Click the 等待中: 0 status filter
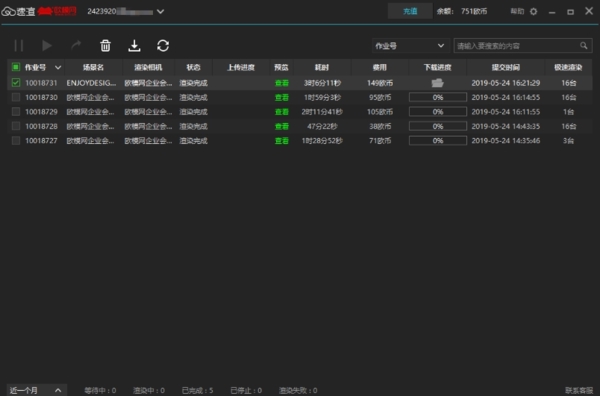 [x=100, y=391]
